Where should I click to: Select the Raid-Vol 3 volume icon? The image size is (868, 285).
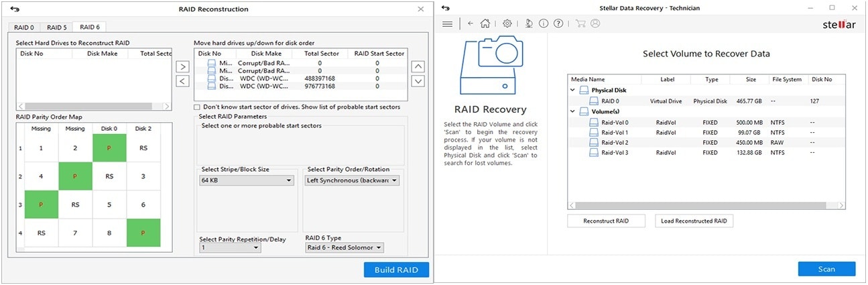pyautogui.click(x=595, y=153)
